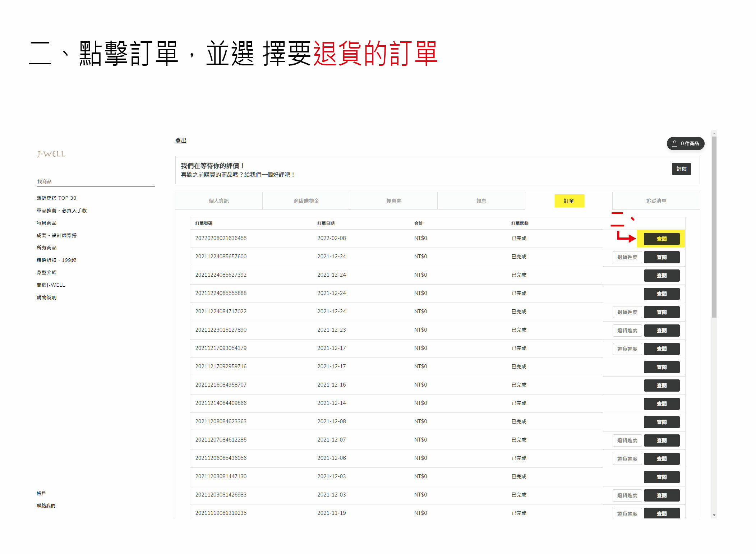Click the vertical scrollbar thumb
The image size is (756, 554).
[x=714, y=226]
